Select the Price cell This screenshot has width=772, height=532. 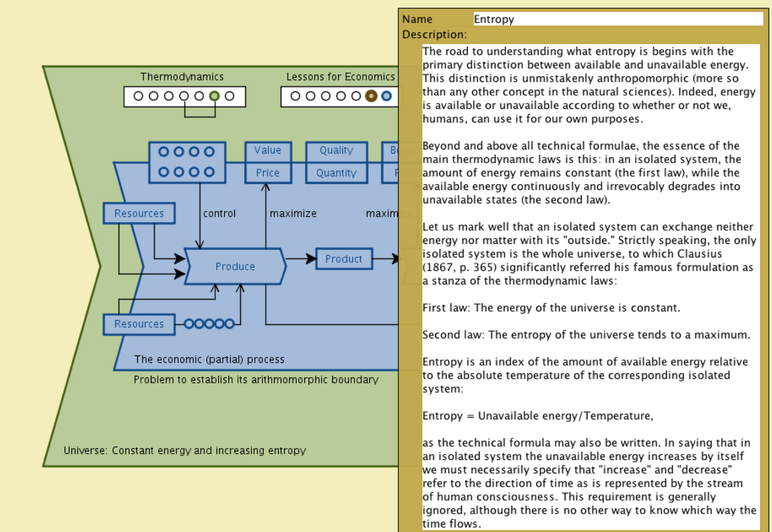[268, 173]
